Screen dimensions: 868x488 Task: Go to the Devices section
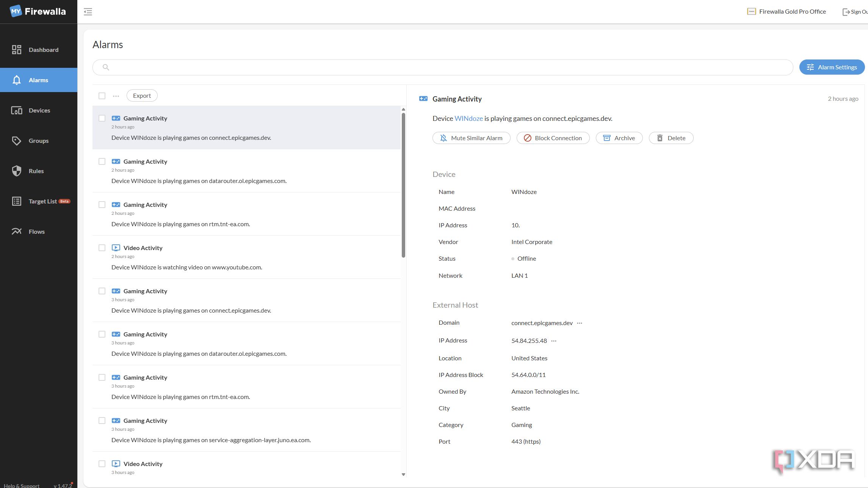pos(39,110)
